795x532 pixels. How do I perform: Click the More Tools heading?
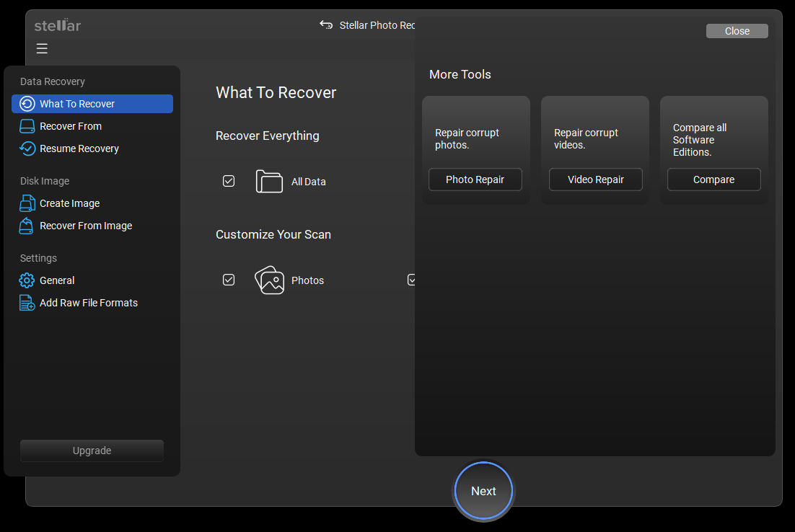pyautogui.click(x=460, y=74)
